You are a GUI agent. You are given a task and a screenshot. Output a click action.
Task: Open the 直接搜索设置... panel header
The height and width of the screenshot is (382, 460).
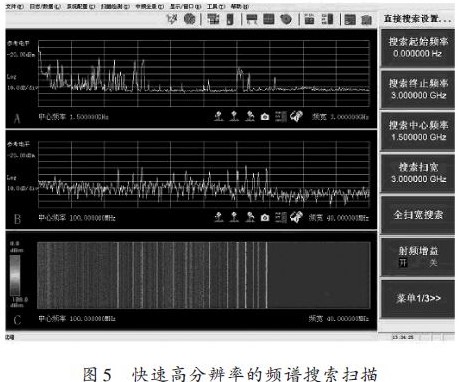point(417,19)
